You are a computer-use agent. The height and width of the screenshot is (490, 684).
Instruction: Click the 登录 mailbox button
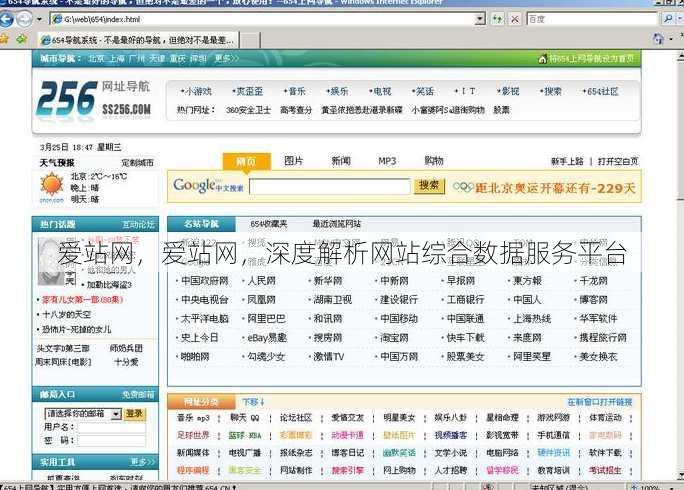(134, 414)
